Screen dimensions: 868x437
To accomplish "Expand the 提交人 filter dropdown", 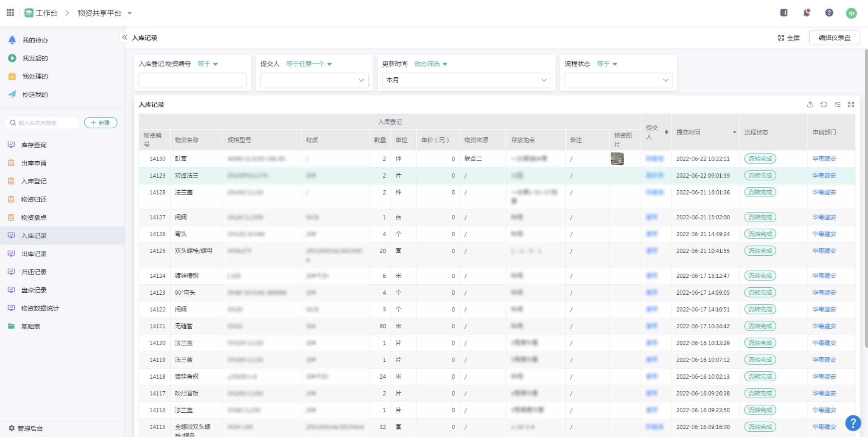I will click(314, 80).
